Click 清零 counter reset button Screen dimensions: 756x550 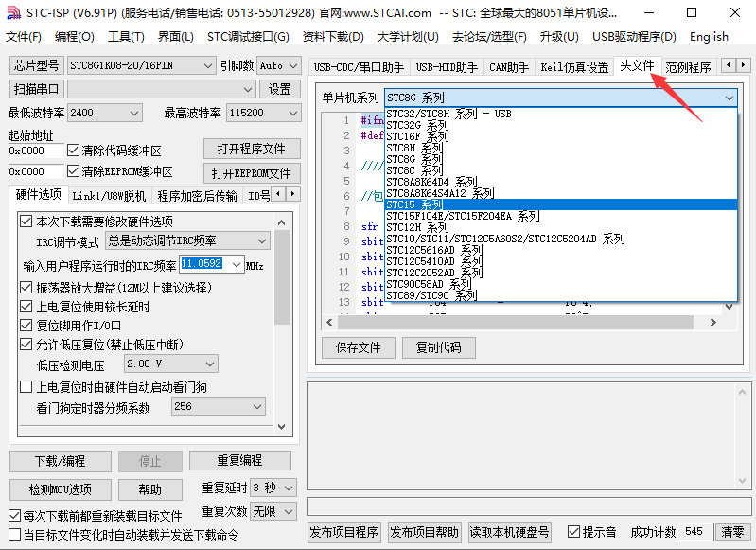(x=733, y=532)
